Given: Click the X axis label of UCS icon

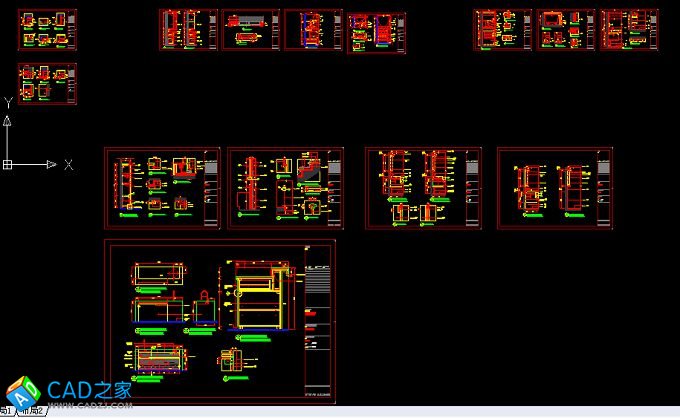Looking at the screenshot, I should (68, 164).
